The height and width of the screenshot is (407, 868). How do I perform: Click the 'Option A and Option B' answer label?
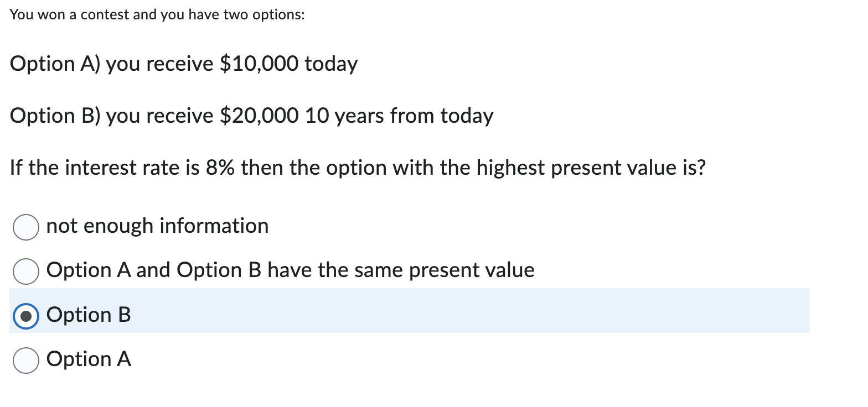pos(290,270)
